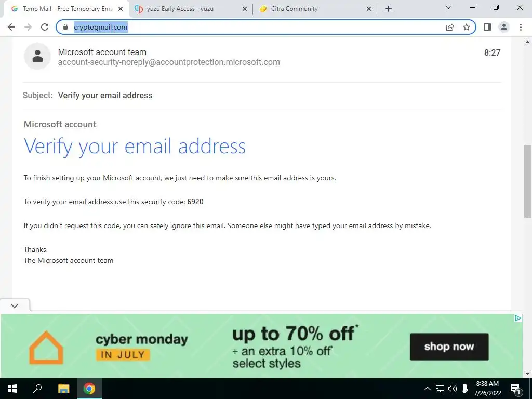Click the page vertical scrollbar thumb
The width and height of the screenshot is (532, 399).
527,181
